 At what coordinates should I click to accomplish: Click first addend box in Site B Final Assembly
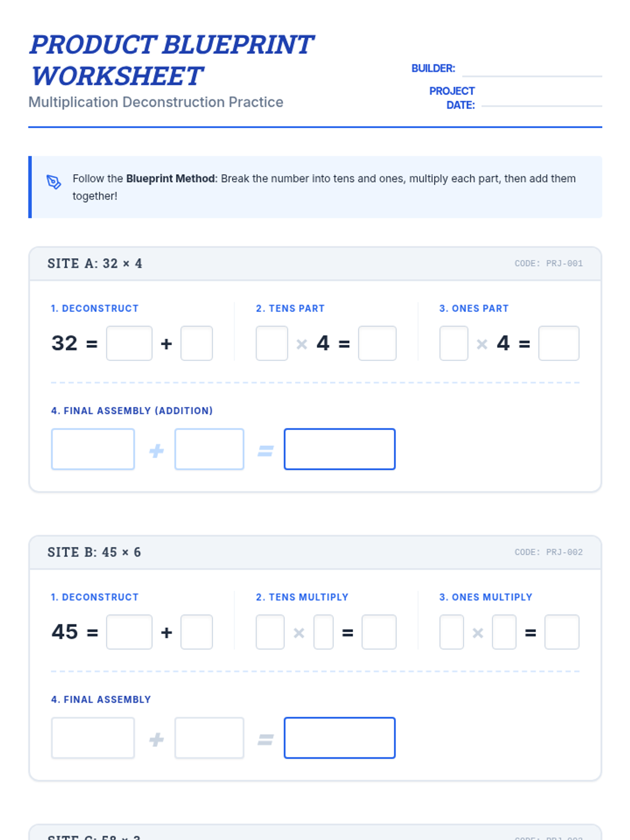(x=93, y=738)
